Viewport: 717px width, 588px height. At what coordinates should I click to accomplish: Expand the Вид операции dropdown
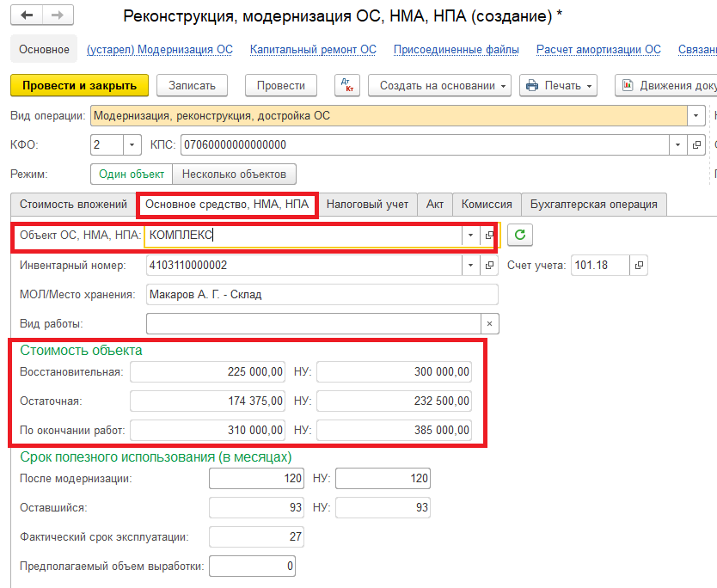pyautogui.click(x=694, y=115)
